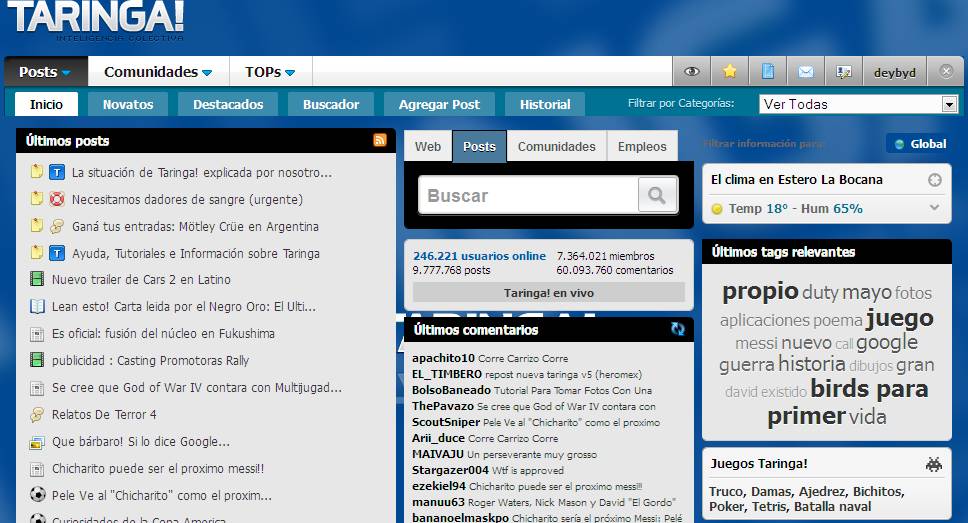Click sticky note icon beside 'Ayuda, Tutoriales e Información'

(x=36, y=252)
